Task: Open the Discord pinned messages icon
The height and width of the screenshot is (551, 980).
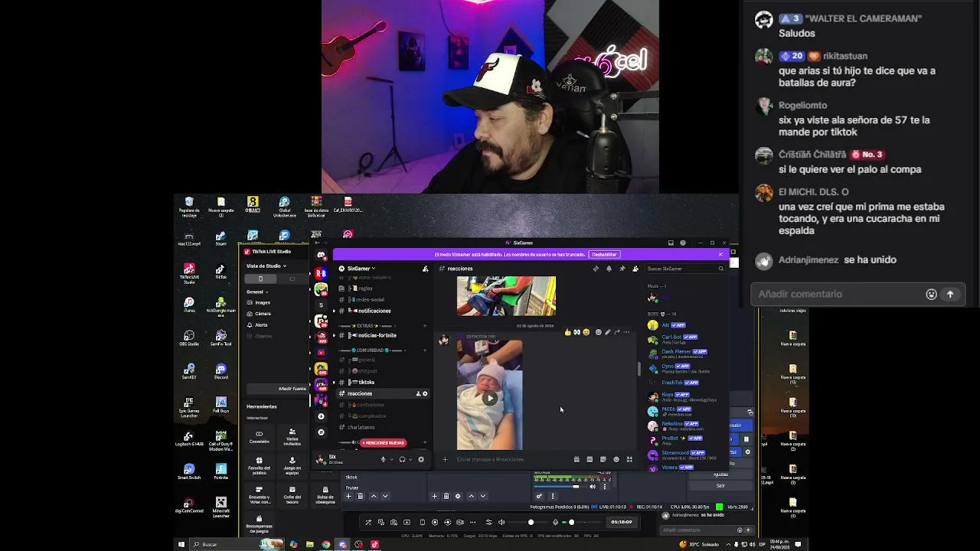Action: coord(622,269)
